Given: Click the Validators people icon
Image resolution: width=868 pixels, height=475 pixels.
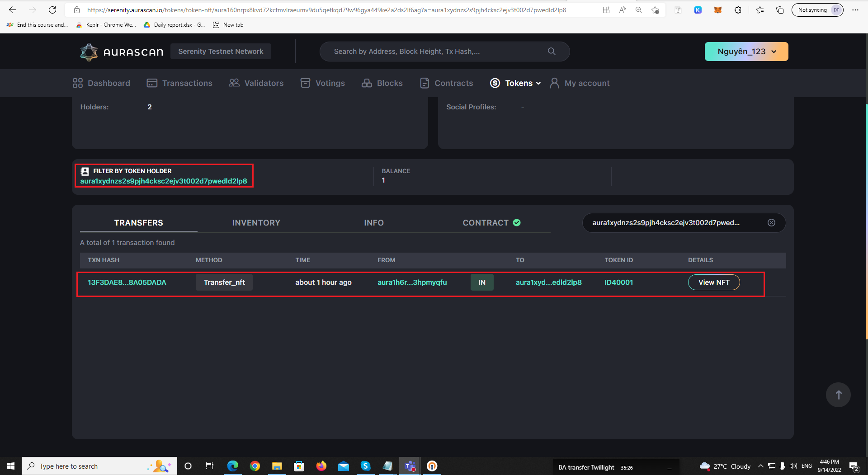Looking at the screenshot, I should tap(234, 83).
